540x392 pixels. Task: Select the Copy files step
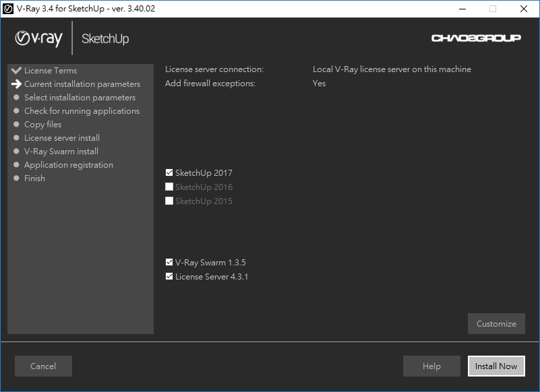(42, 124)
